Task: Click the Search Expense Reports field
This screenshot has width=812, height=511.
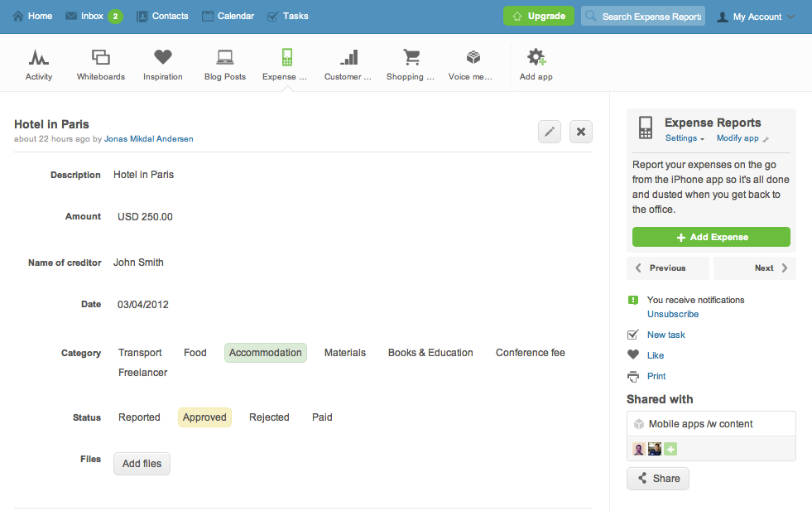Action: click(x=643, y=17)
